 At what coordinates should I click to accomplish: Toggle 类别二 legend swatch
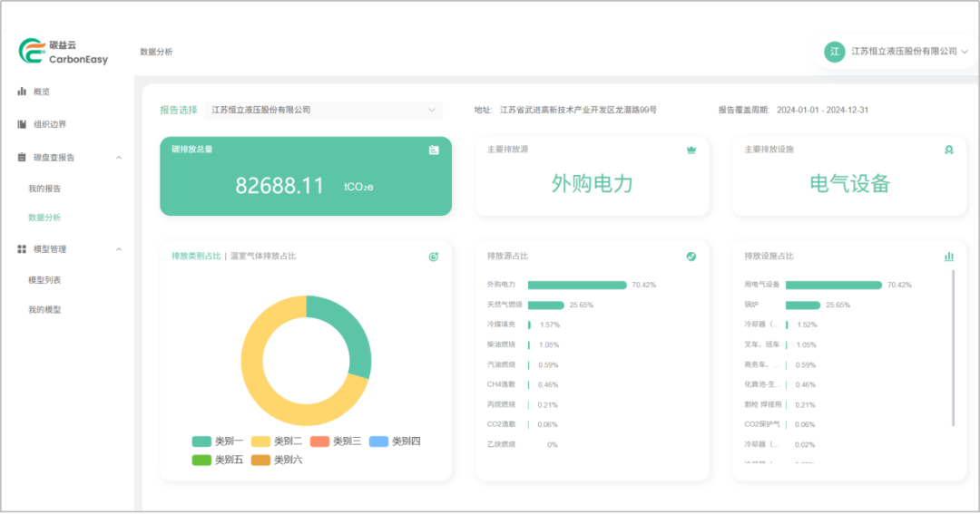(260, 441)
